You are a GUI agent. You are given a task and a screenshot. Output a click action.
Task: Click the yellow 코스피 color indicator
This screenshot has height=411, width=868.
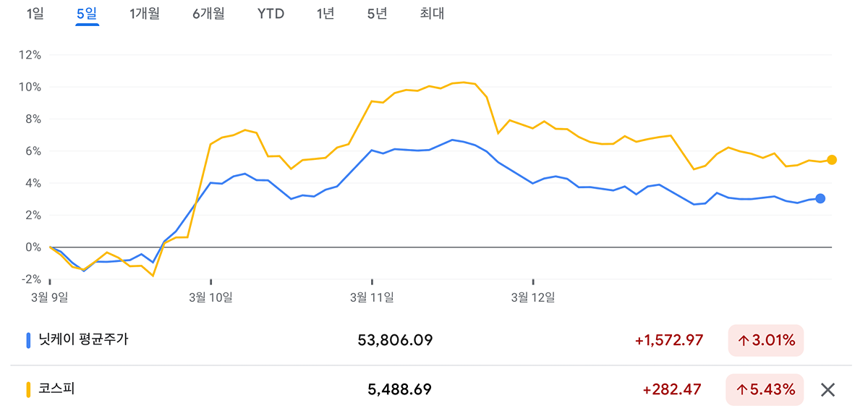28,389
